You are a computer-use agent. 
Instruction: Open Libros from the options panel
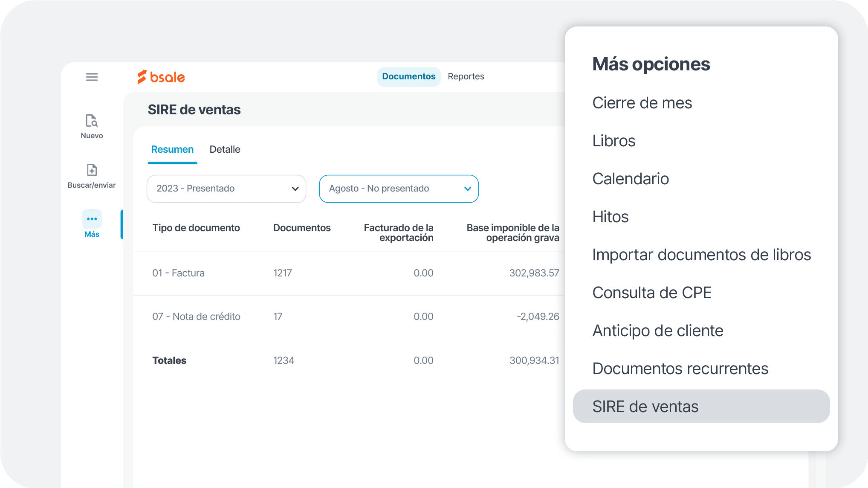point(614,141)
